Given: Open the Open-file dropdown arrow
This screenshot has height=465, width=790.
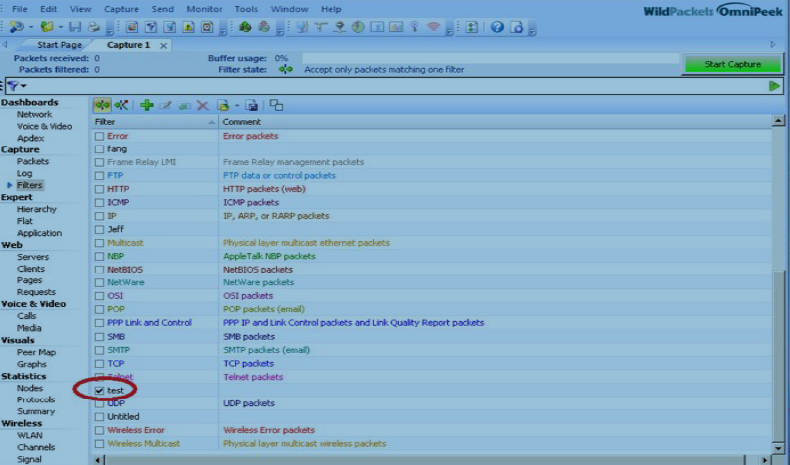Looking at the screenshot, I should (x=61, y=27).
